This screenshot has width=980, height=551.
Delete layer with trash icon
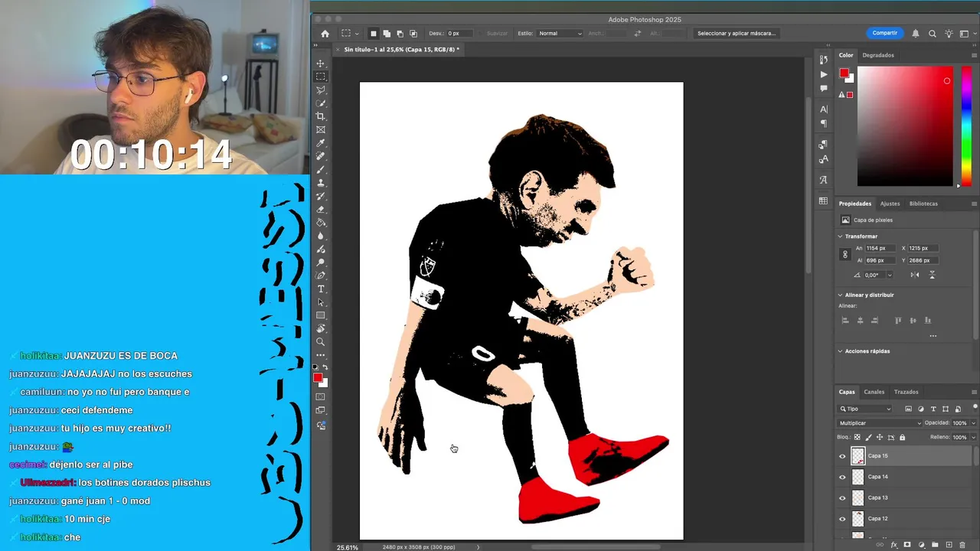[x=962, y=545]
